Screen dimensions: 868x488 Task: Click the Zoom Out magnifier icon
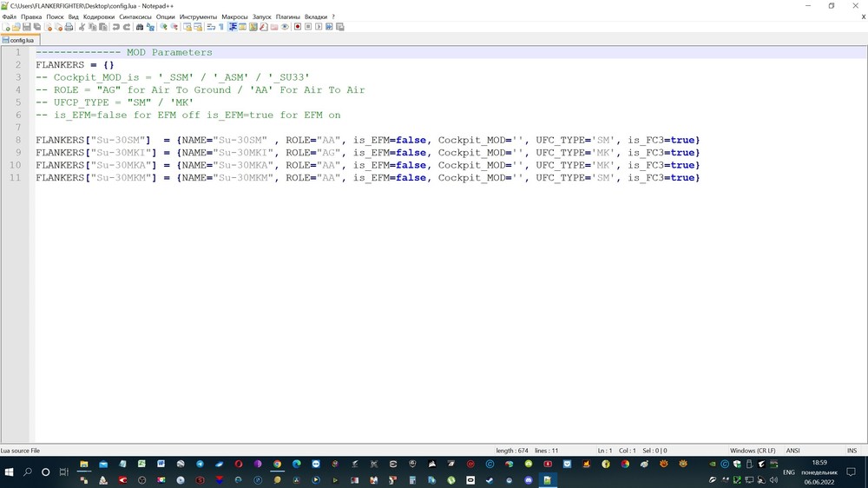point(174,27)
